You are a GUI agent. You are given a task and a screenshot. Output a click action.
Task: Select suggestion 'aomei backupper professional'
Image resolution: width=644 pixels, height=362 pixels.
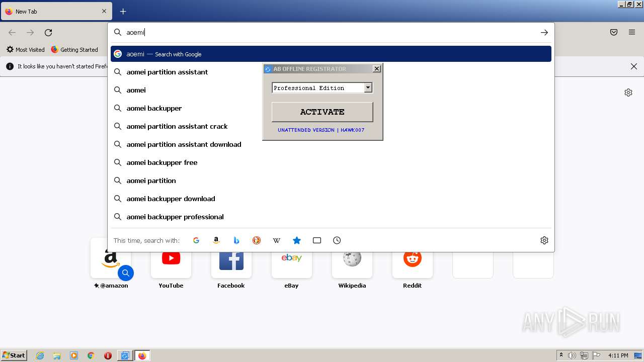331,217
